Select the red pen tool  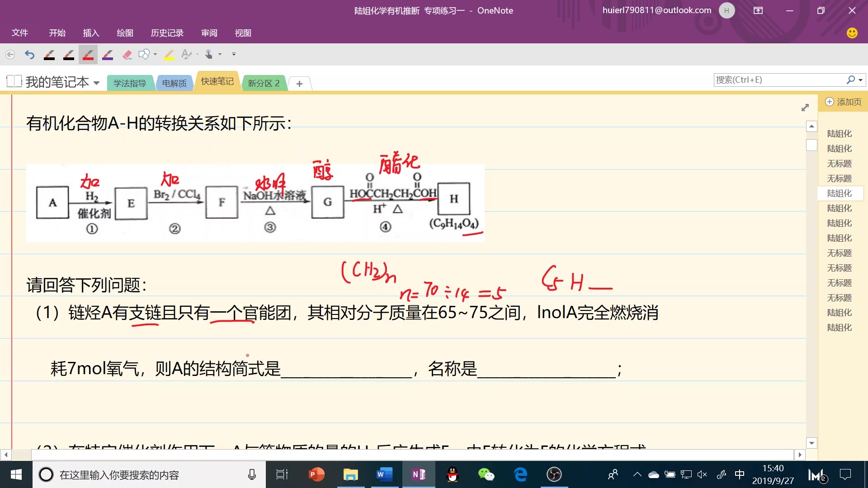point(88,54)
